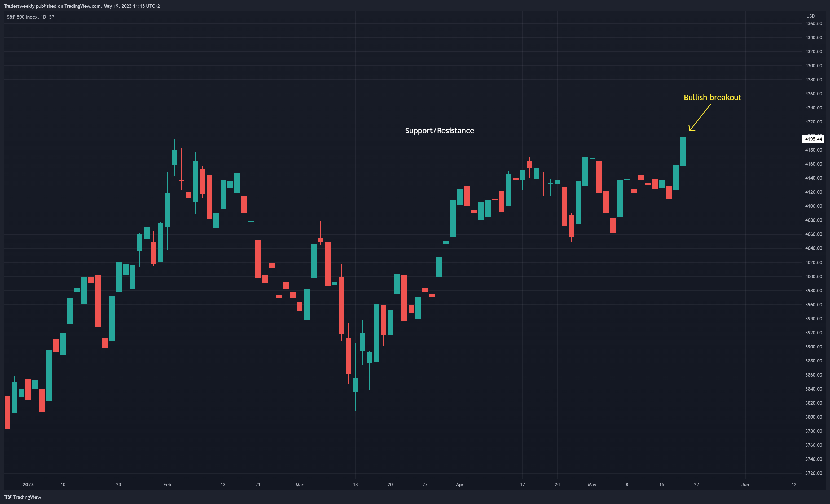Click the 'Support/Resistance' label text
Viewport: 830px width, 504px height.
(439, 131)
